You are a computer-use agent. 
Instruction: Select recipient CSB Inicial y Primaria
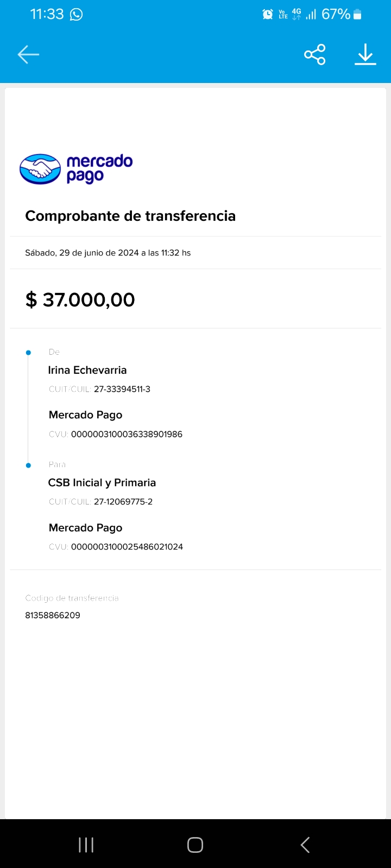click(102, 483)
